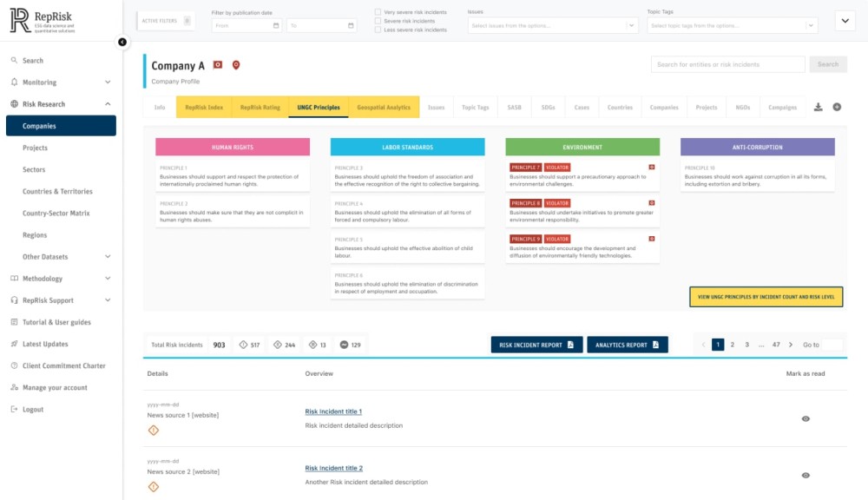This screenshot has width=868, height=500.
Task: Open calendar picker in the From date field
Action: 276,26
